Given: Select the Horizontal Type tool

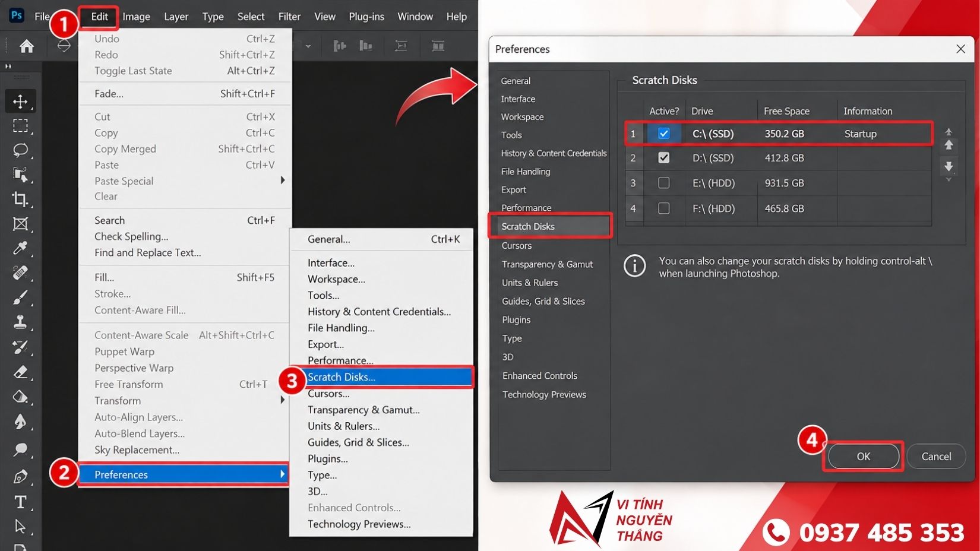Looking at the screenshot, I should (x=20, y=502).
